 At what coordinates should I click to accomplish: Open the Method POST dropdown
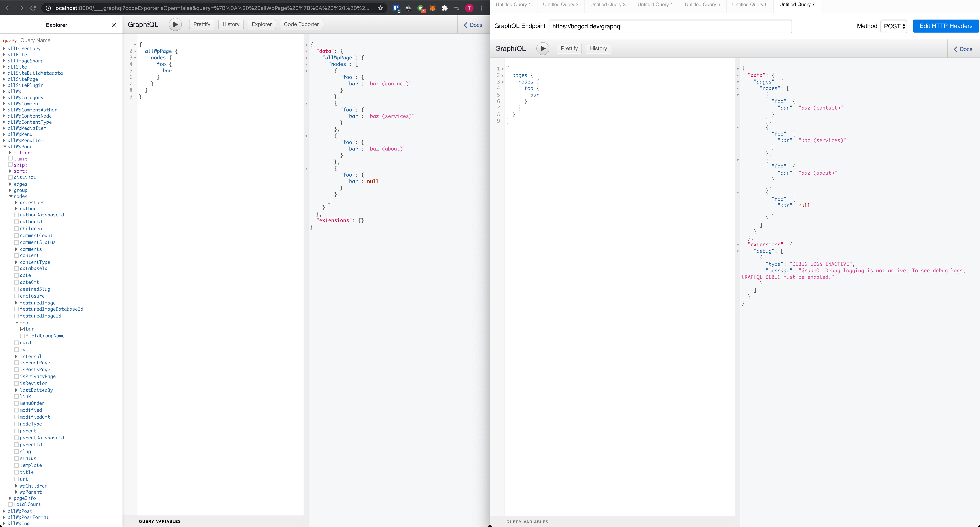(894, 26)
